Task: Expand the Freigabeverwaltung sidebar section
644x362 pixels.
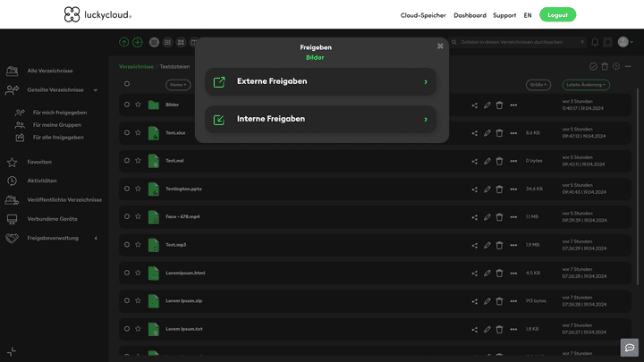Action: click(96, 238)
